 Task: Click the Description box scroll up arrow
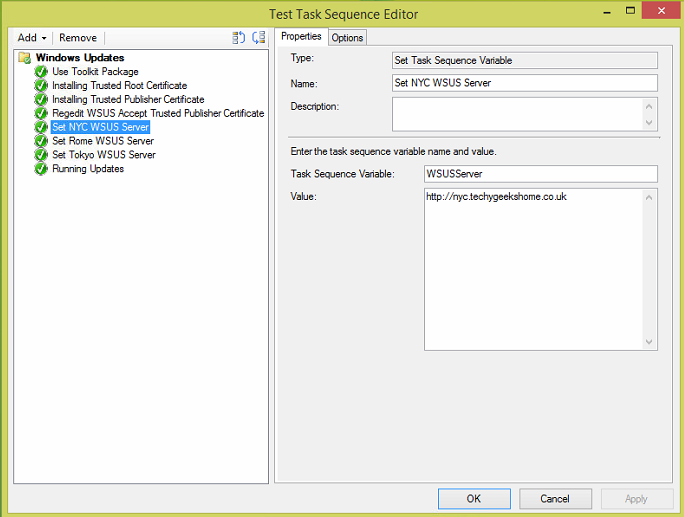[650, 105]
